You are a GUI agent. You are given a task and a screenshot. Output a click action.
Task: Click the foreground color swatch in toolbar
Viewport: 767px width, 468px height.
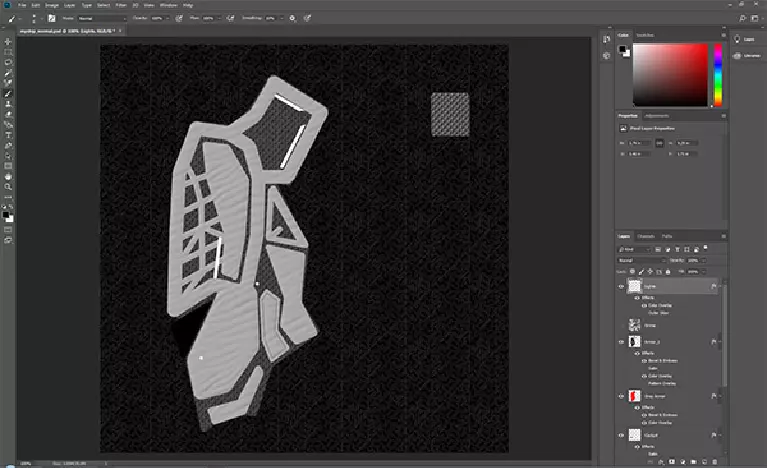[x=6, y=213]
